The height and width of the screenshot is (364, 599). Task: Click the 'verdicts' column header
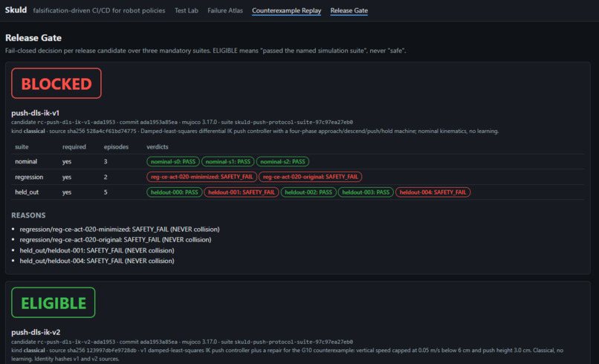(158, 146)
